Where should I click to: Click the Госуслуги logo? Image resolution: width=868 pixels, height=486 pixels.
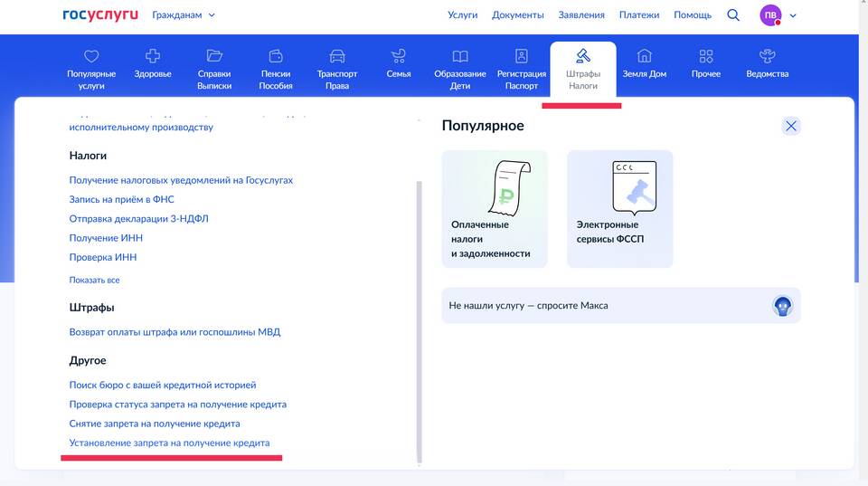(100, 15)
